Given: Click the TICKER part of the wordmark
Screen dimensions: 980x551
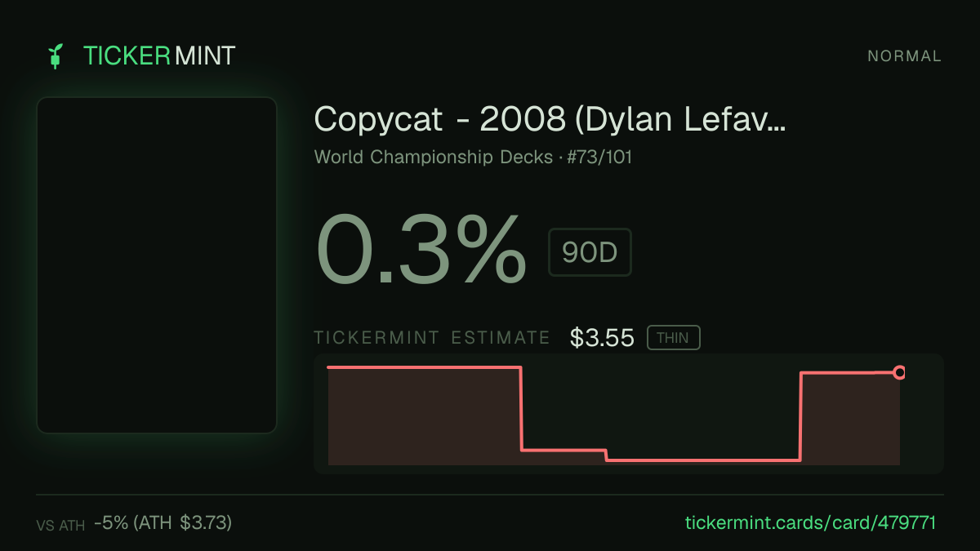Looking at the screenshot, I should (x=127, y=56).
